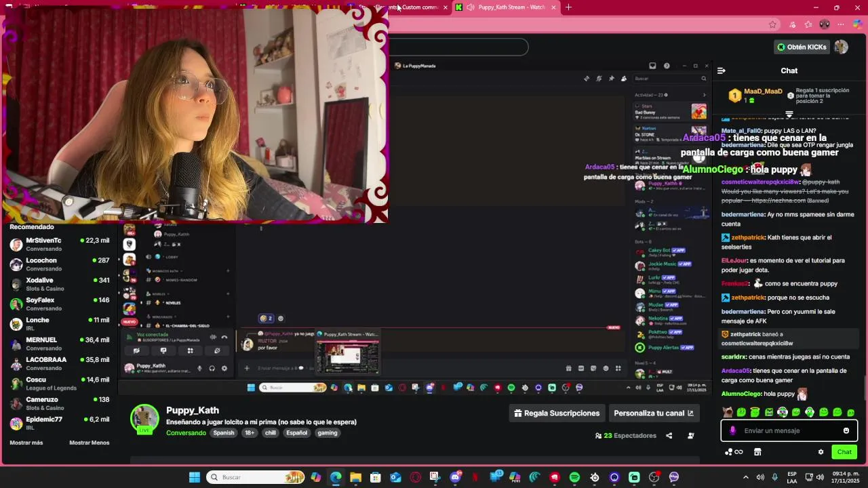This screenshot has width=868, height=488.
Task: Click the Puppy_Kath channel name
Action: click(193, 411)
